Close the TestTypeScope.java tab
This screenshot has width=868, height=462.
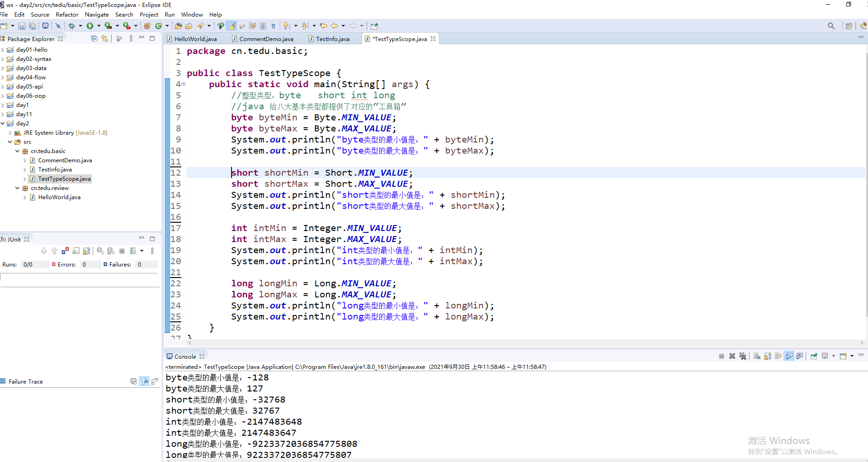point(433,39)
